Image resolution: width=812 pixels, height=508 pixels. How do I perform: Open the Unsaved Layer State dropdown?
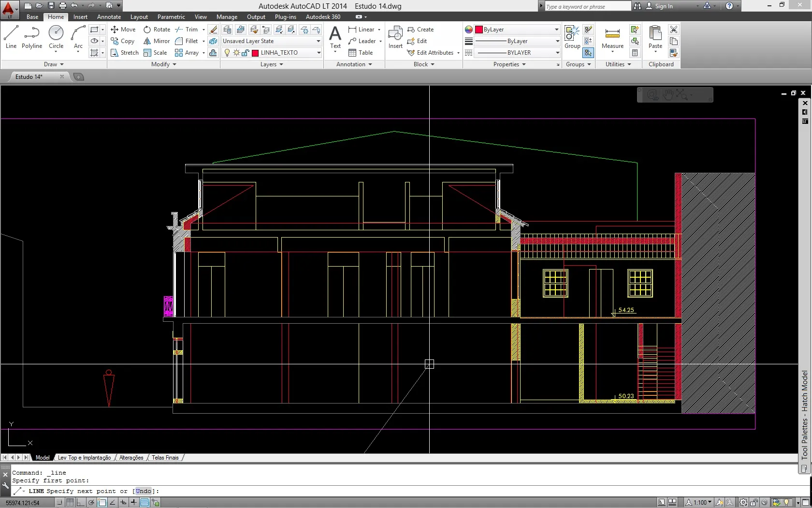(x=319, y=41)
